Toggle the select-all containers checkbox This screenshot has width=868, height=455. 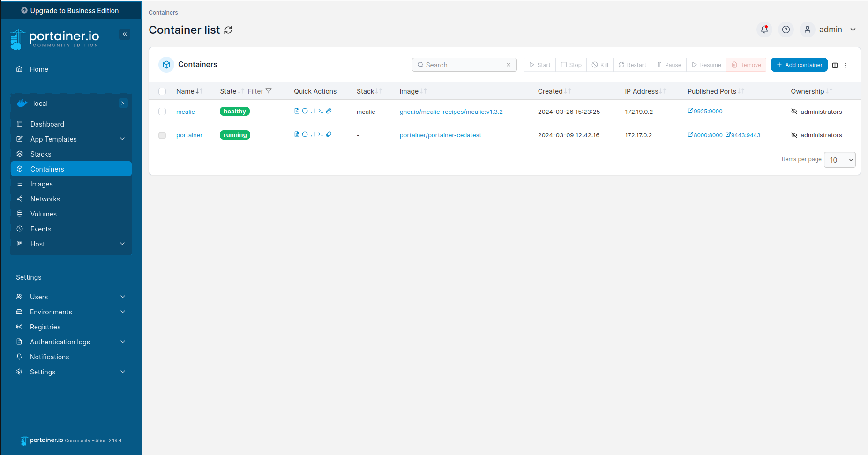(162, 91)
